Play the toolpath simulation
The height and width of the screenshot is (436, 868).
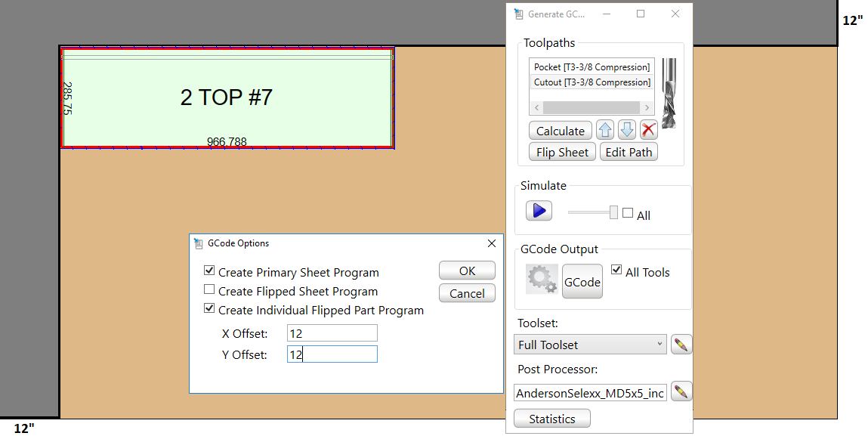(x=539, y=211)
